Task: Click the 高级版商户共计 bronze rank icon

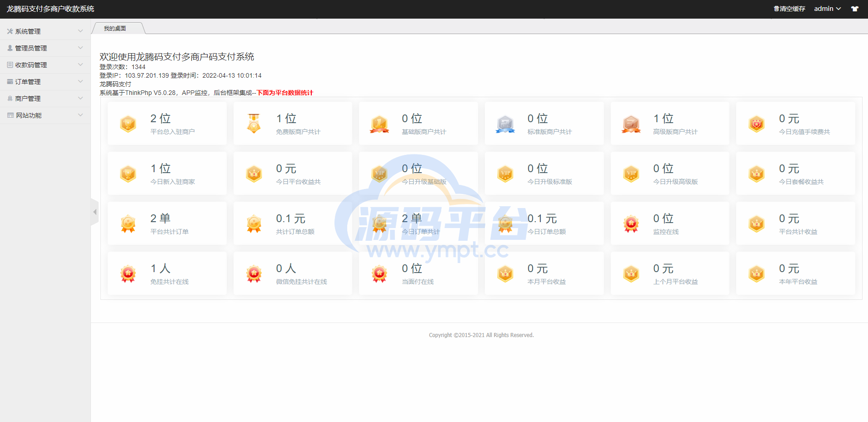Action: coord(631,124)
